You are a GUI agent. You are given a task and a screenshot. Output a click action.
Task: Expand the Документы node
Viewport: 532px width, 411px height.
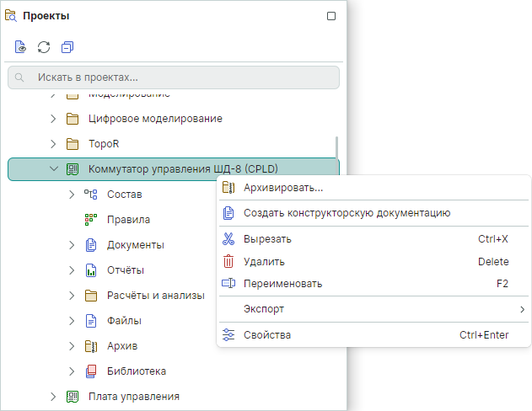pyautogui.click(x=73, y=245)
